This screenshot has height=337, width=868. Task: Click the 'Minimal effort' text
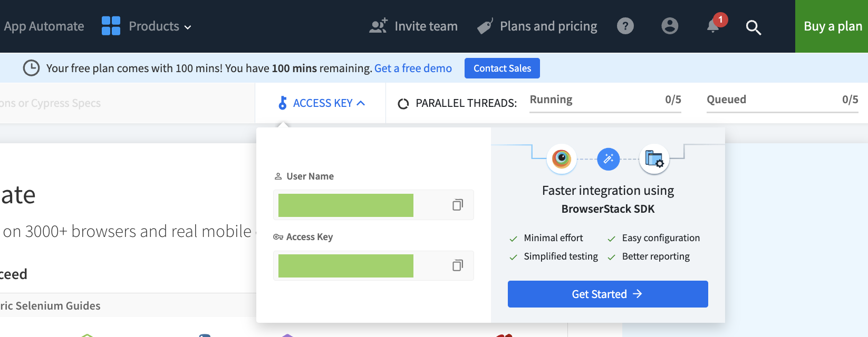click(553, 238)
